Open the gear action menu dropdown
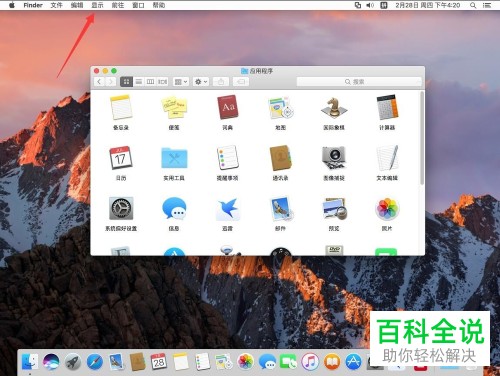 point(201,82)
